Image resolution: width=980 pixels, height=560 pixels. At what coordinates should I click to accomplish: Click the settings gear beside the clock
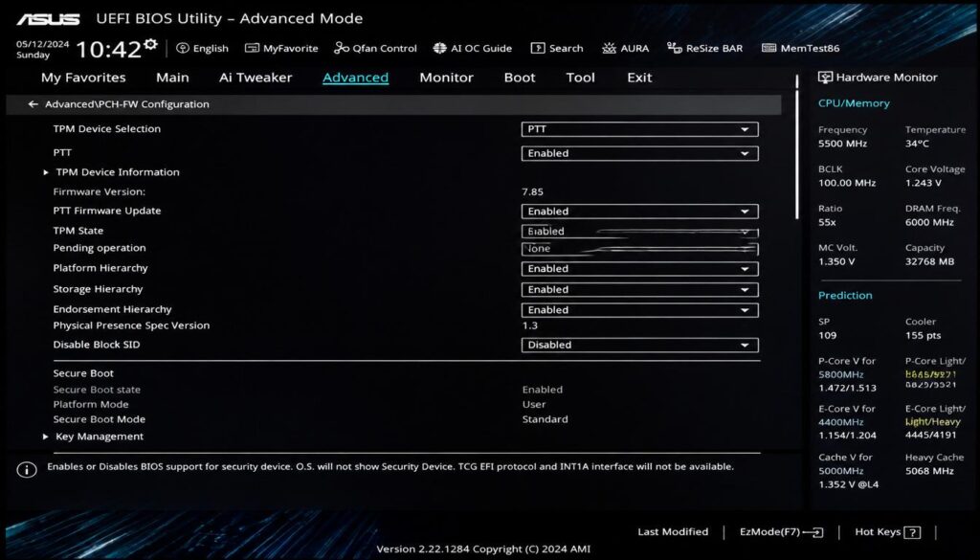click(150, 44)
